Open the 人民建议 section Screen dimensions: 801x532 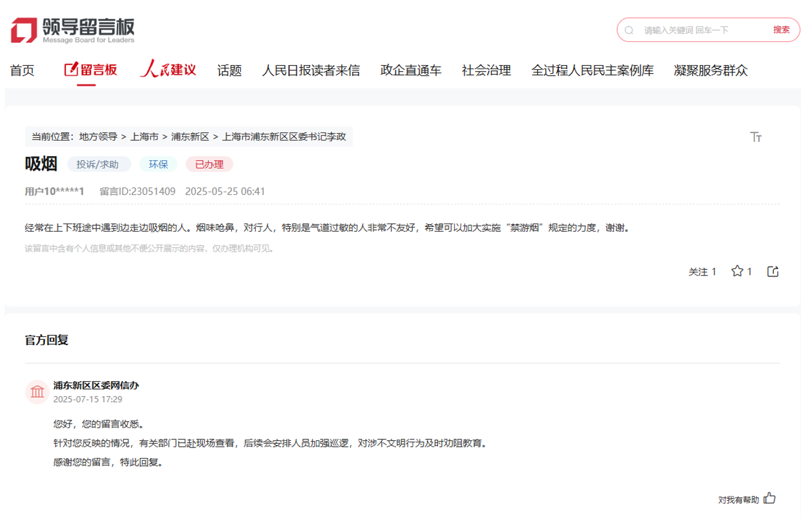tap(168, 70)
